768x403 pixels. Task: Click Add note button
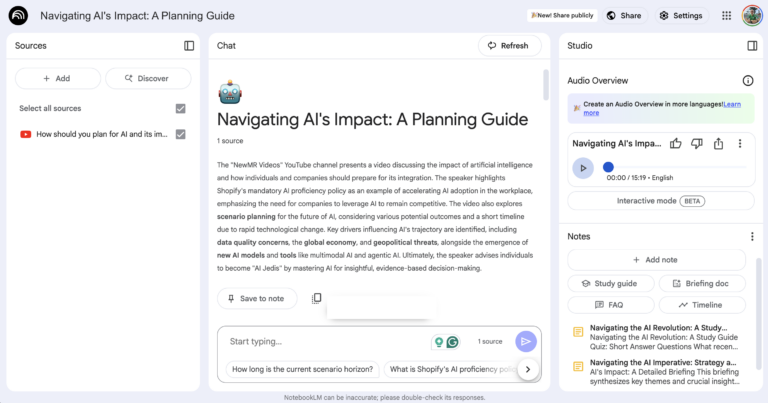pos(656,260)
